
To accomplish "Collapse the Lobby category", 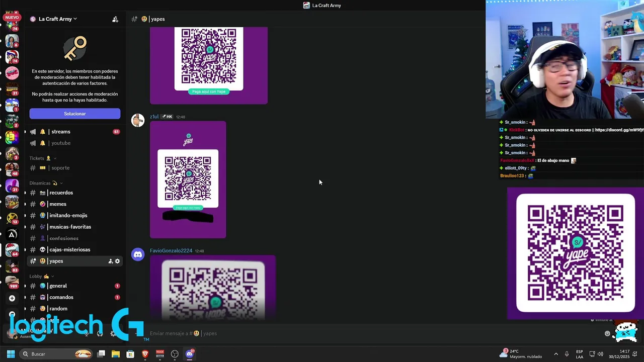I will coord(41,276).
